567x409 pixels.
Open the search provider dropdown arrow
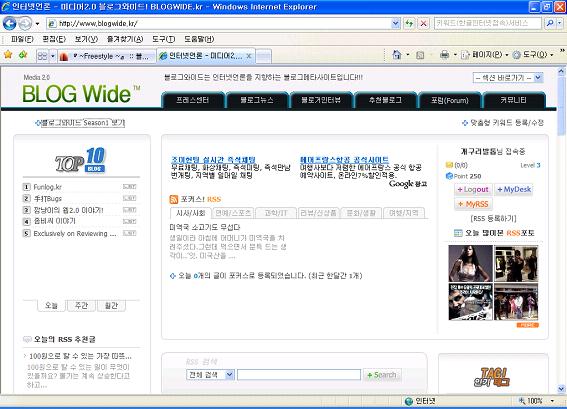coord(560,24)
